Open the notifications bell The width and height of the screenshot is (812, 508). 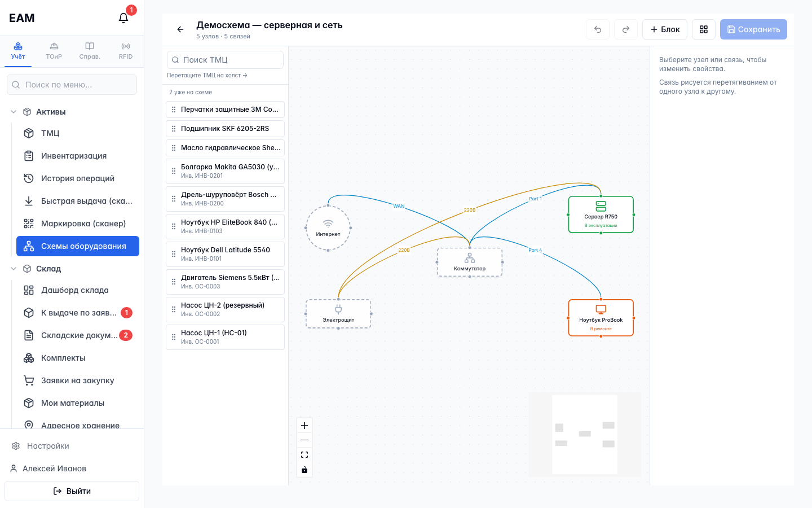click(123, 18)
